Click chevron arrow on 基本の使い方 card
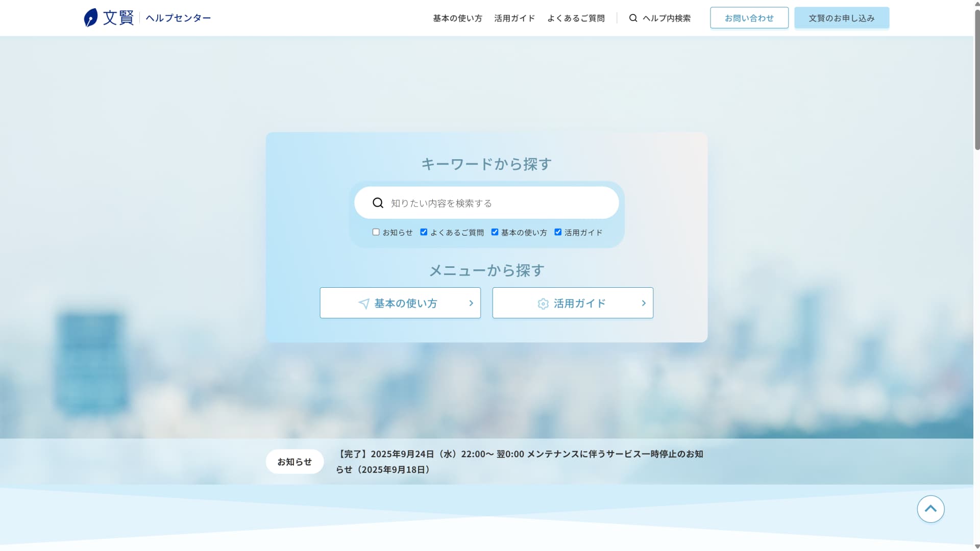Viewport: 980px width, 551px height. [471, 303]
